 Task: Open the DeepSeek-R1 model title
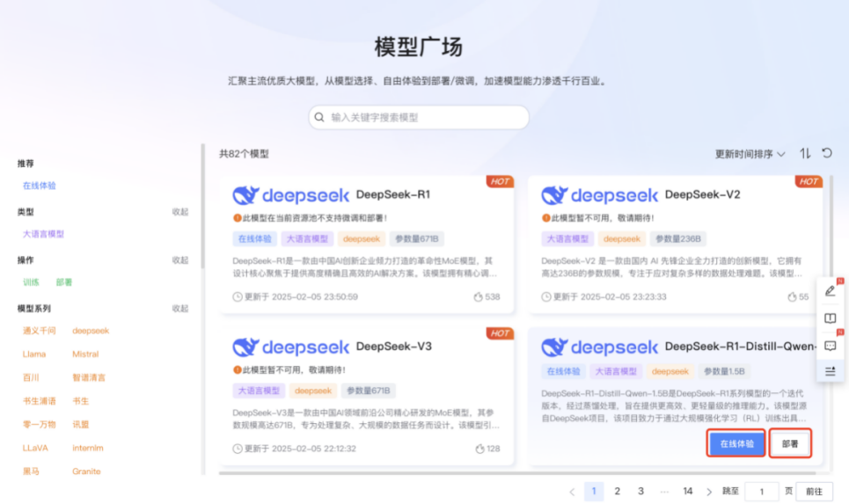click(393, 195)
